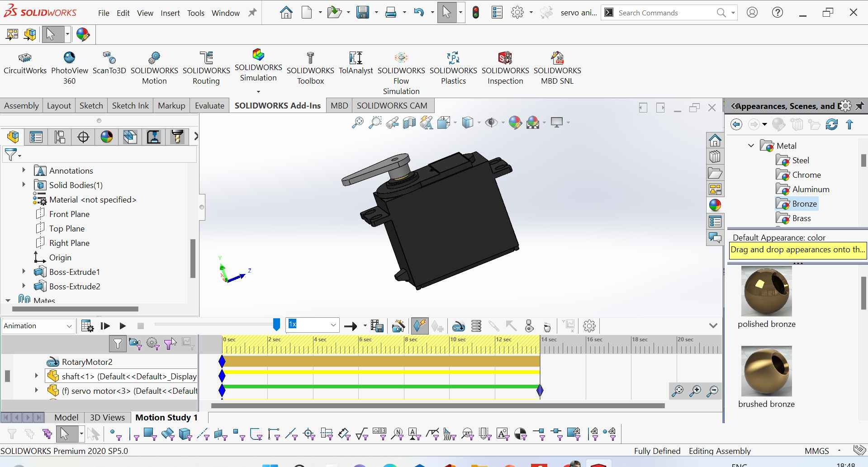This screenshot has width=868, height=467.
Task: Click the Play button in MotionManager
Action: (123, 326)
